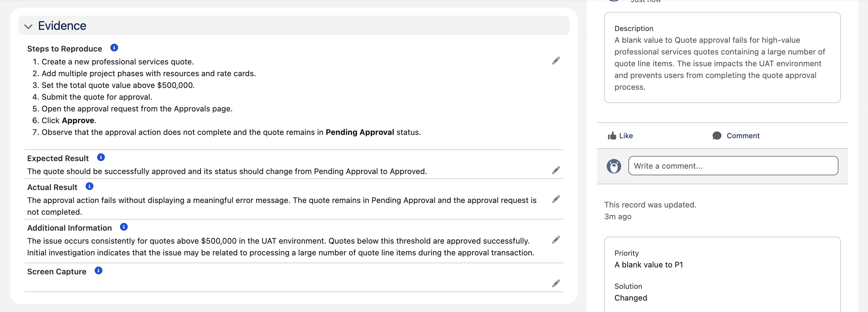This screenshot has width=868, height=312.
Task: Show info tooltip beside Expected Result
Action: click(x=101, y=157)
